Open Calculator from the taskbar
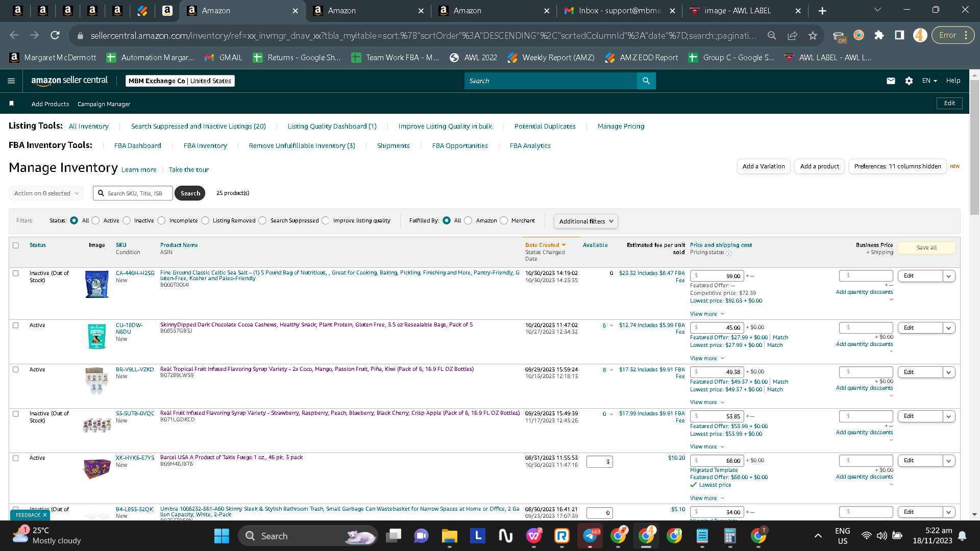Viewport: 980px width, 551px height. (730, 536)
